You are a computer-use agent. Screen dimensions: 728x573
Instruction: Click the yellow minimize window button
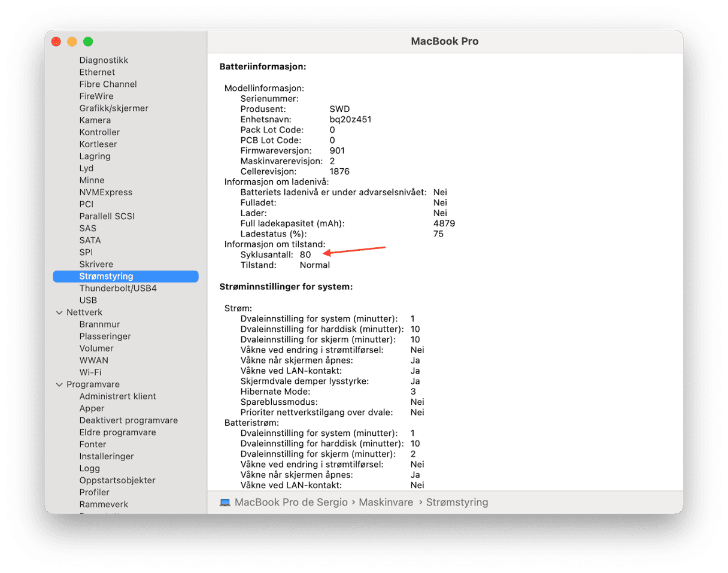[x=72, y=42]
